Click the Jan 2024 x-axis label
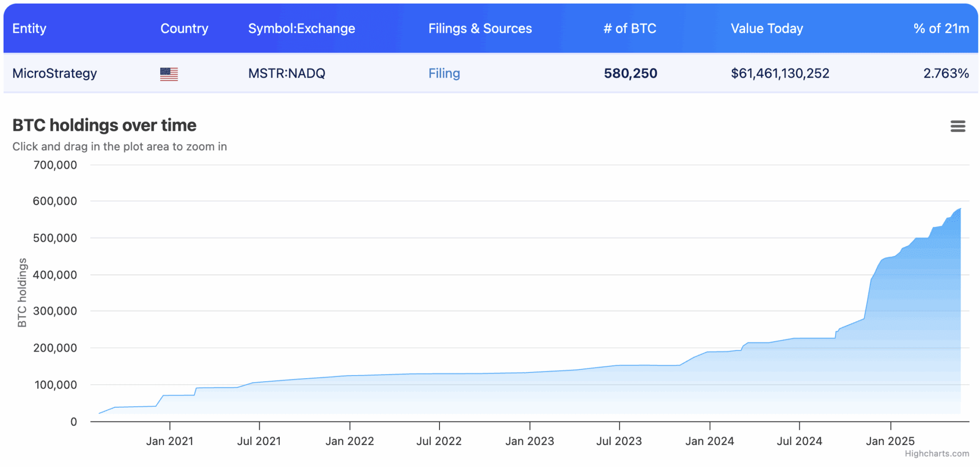Viewport: 980px width, 467px height. [x=709, y=441]
